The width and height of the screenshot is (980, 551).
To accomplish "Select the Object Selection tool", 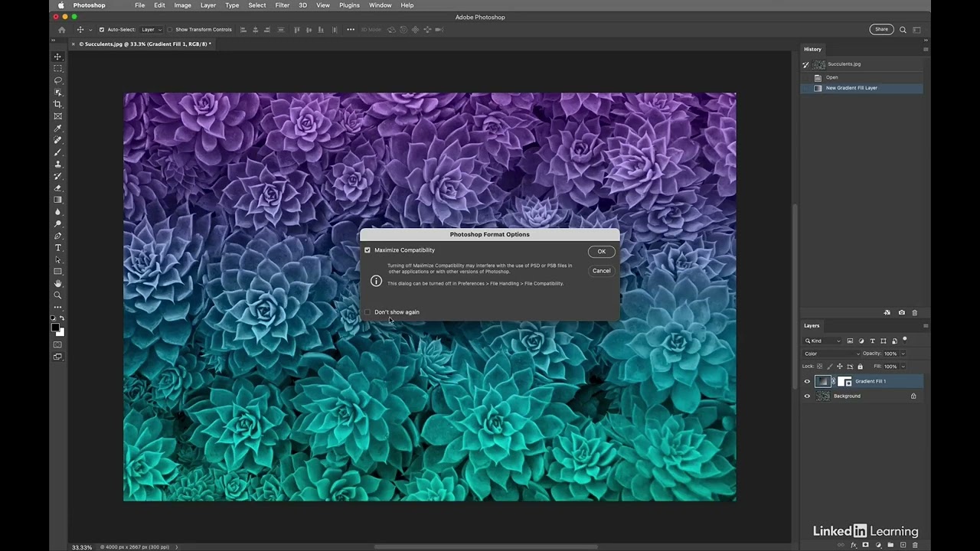I will coord(57,93).
